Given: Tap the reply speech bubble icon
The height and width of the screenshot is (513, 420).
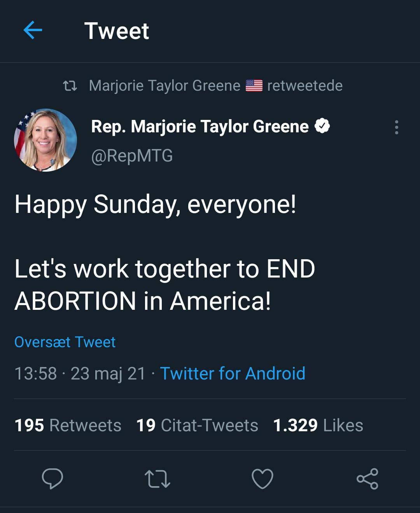Looking at the screenshot, I should [x=52, y=478].
